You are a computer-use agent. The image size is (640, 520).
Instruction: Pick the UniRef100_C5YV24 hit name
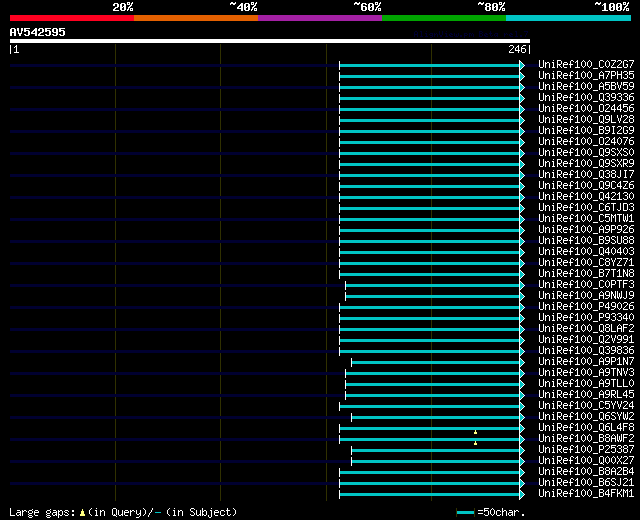coord(586,406)
